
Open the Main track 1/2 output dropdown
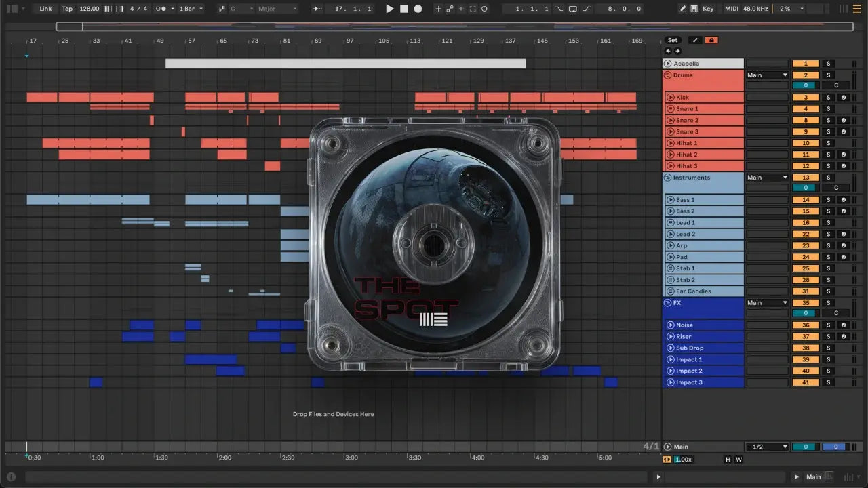(767, 447)
